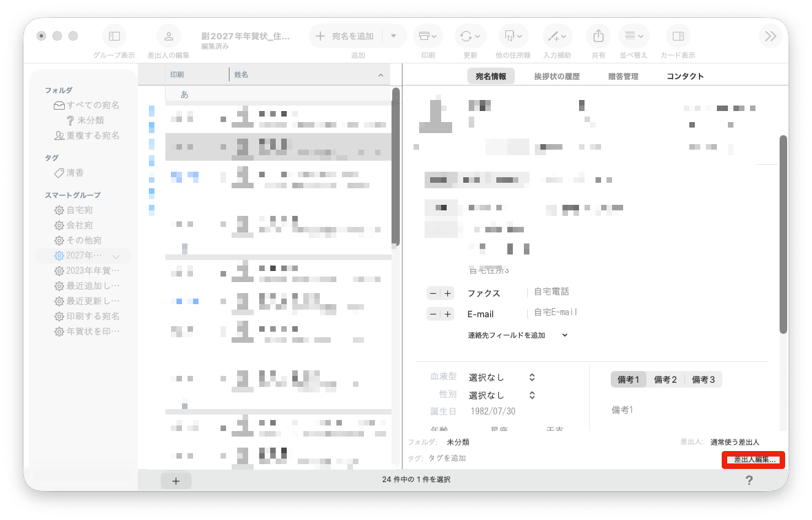Click the gear icon beside 会社宛
Screen dimensions: 812x520
point(59,226)
